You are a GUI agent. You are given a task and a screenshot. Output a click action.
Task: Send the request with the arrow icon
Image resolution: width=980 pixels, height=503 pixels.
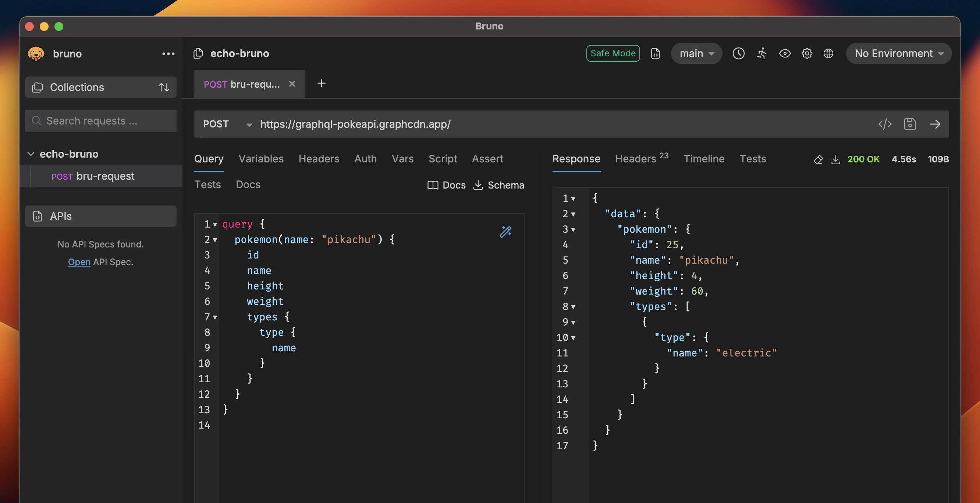tap(935, 124)
